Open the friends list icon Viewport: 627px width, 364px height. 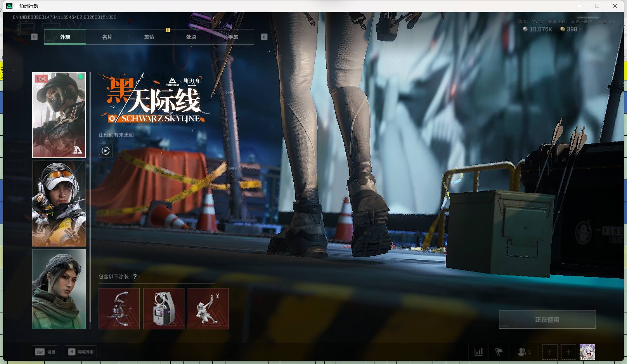click(523, 352)
